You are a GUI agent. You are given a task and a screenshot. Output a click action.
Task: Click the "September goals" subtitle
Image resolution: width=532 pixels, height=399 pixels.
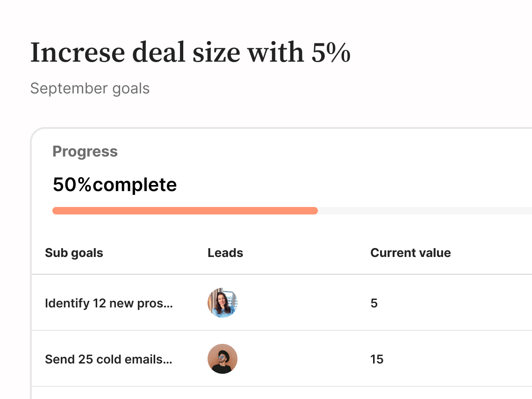pyautogui.click(x=90, y=88)
